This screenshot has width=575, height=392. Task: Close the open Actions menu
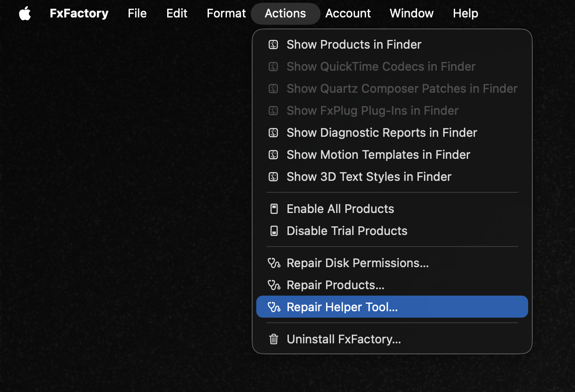[285, 13]
